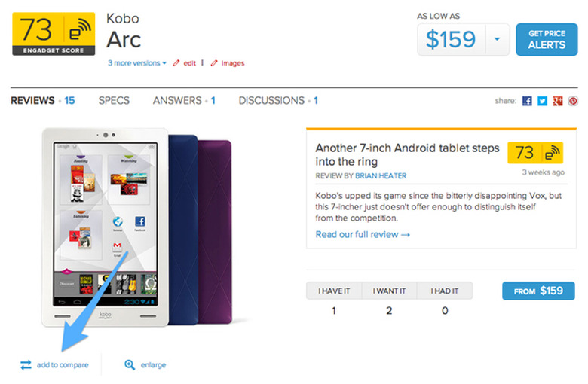The height and width of the screenshot is (384, 588).
Task: Open the images pencil link
Action: click(x=214, y=63)
